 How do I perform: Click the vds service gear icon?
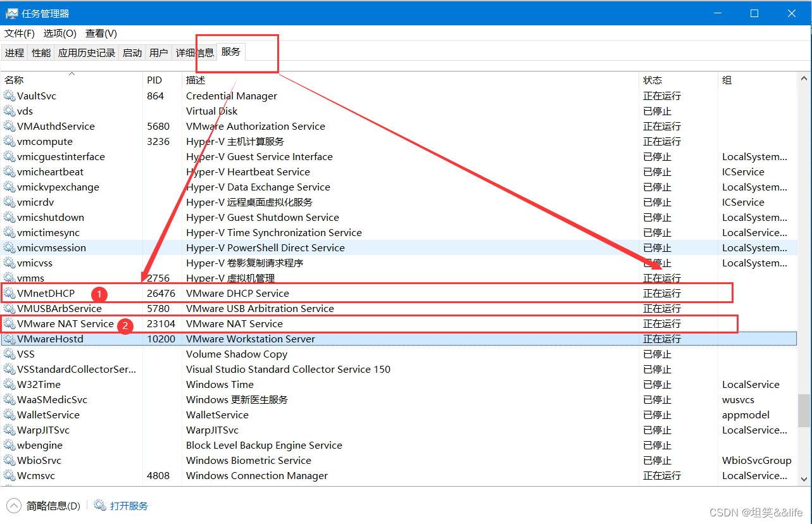point(9,111)
